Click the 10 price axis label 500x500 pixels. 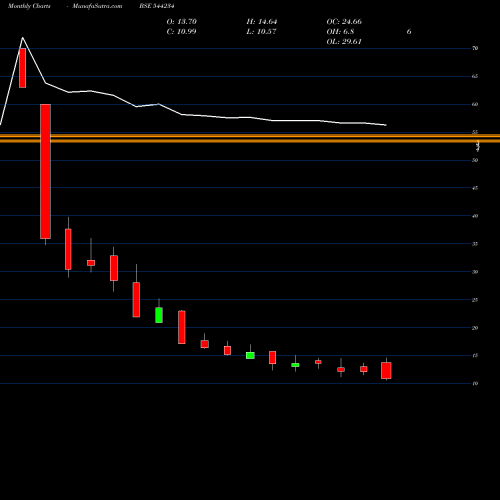tap(475, 384)
